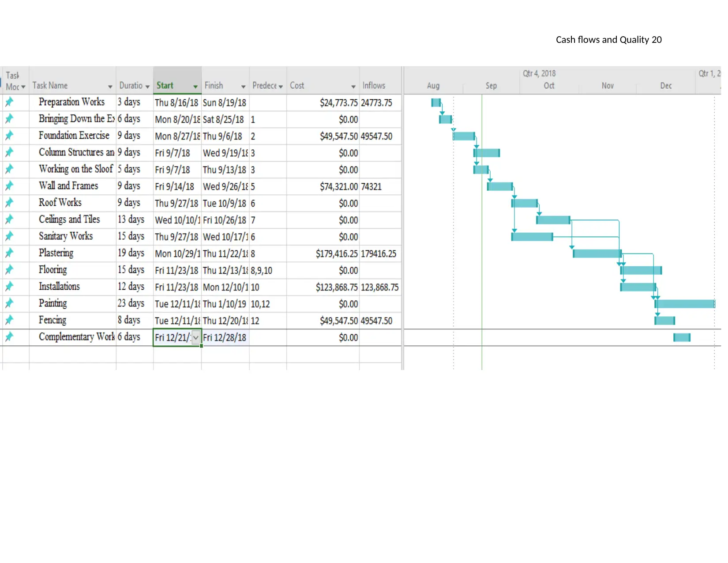Click the task mode pin for Foundation Exercise
This screenshot has height=563, width=728.
point(9,136)
